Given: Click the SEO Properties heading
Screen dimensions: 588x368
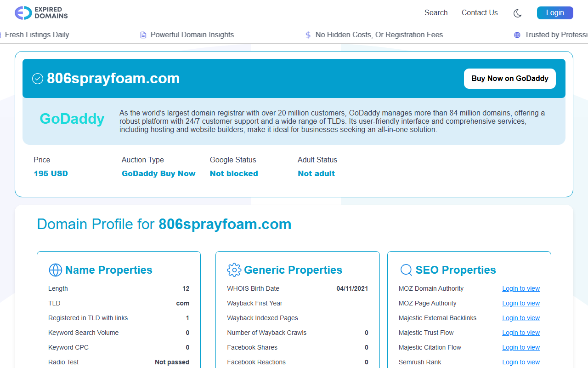Looking at the screenshot, I should [456, 270].
